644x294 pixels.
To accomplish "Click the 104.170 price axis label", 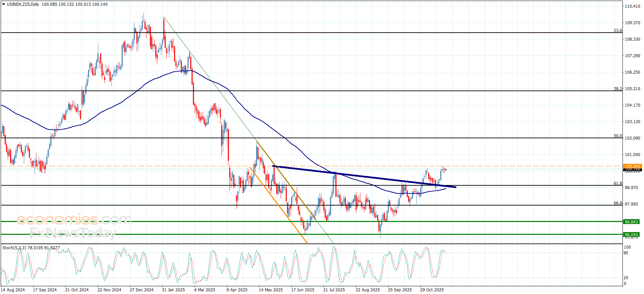I will (632, 105).
